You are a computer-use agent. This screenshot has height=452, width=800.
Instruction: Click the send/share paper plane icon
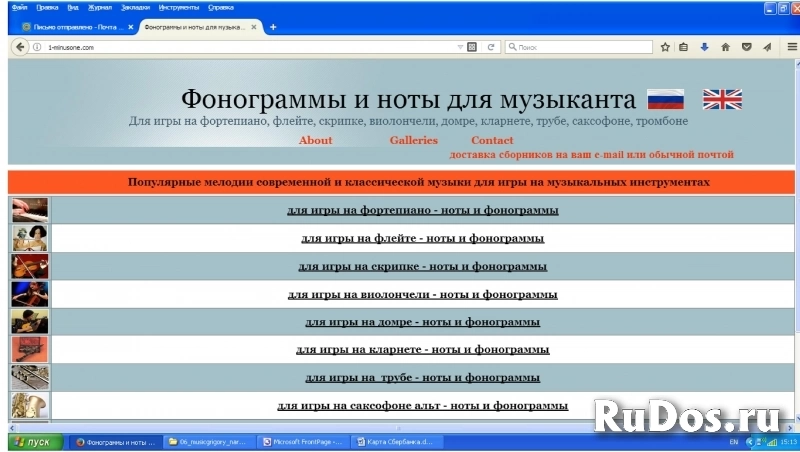tap(767, 47)
